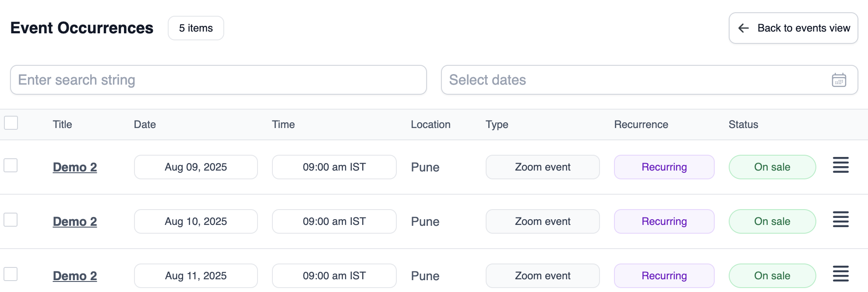The height and width of the screenshot is (292, 868).
Task: Open the Demo 2 event on Aug 11
Action: coord(74,276)
